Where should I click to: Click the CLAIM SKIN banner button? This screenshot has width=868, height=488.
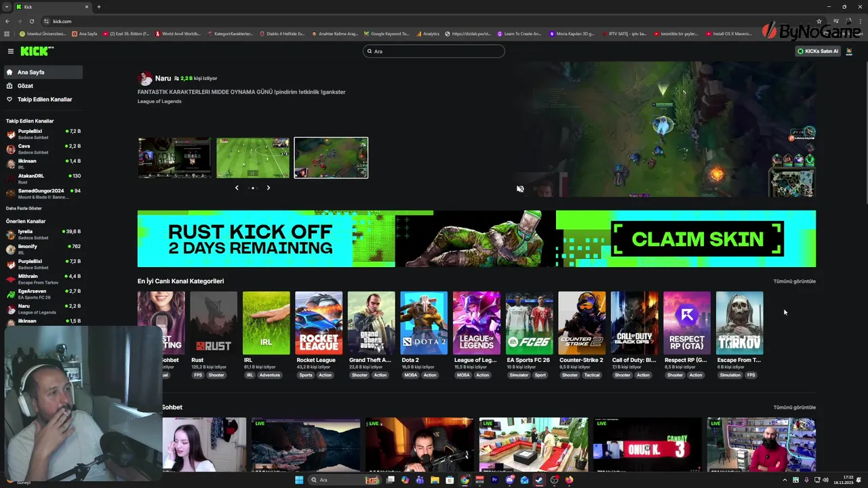point(698,239)
